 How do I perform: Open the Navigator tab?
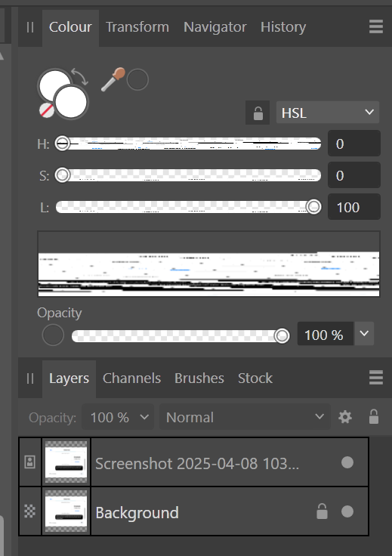(x=215, y=27)
